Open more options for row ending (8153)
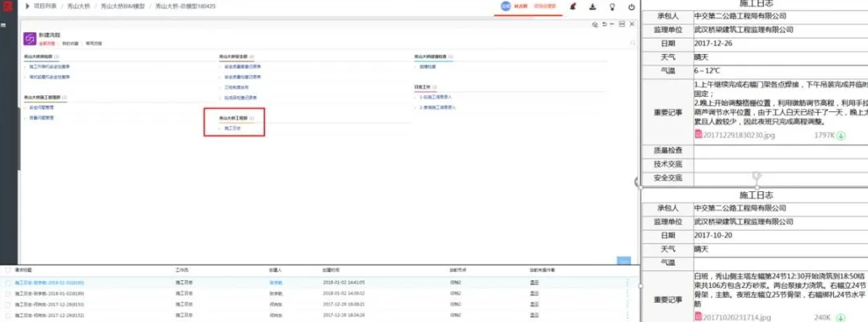868x322 pixels. [x=628, y=304]
